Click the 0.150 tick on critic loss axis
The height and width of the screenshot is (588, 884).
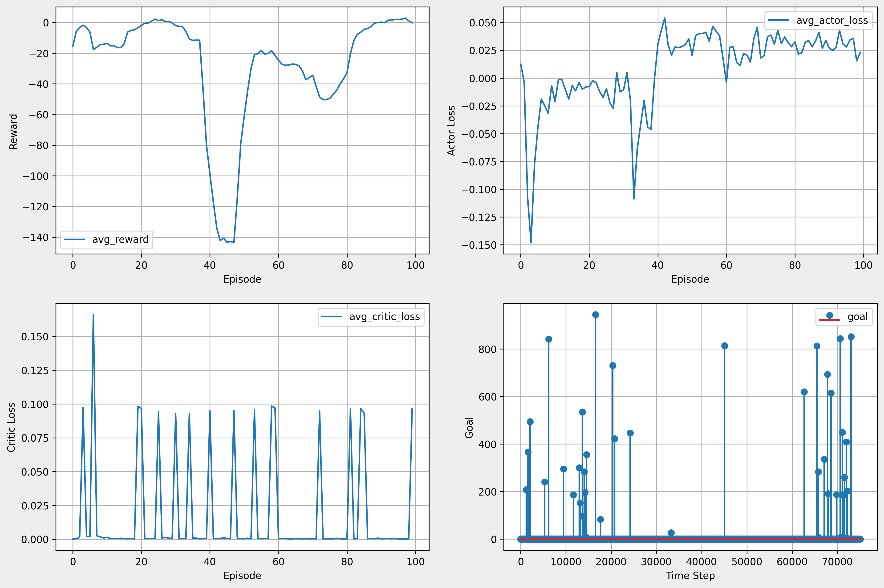click(35, 337)
